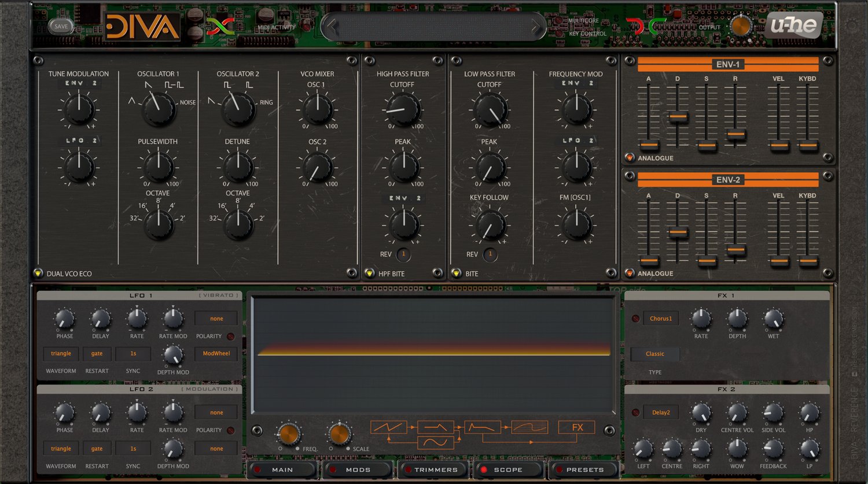This screenshot has height=484, width=868.
Task: Click the ENV-2 Attack slider handle
Action: pyautogui.click(x=649, y=260)
